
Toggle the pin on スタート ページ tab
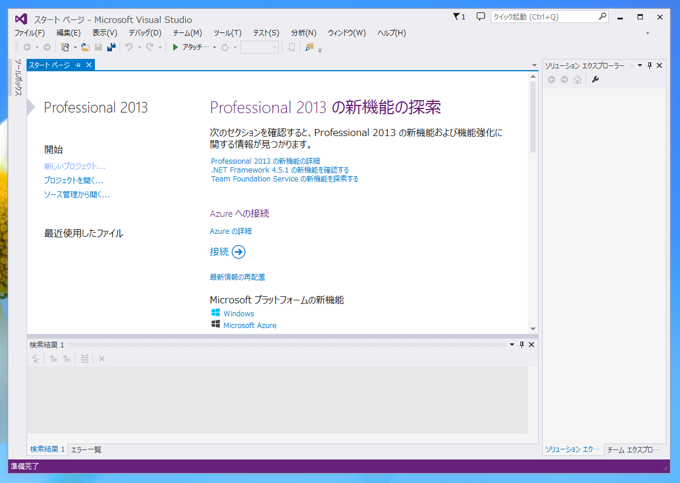pos(78,65)
